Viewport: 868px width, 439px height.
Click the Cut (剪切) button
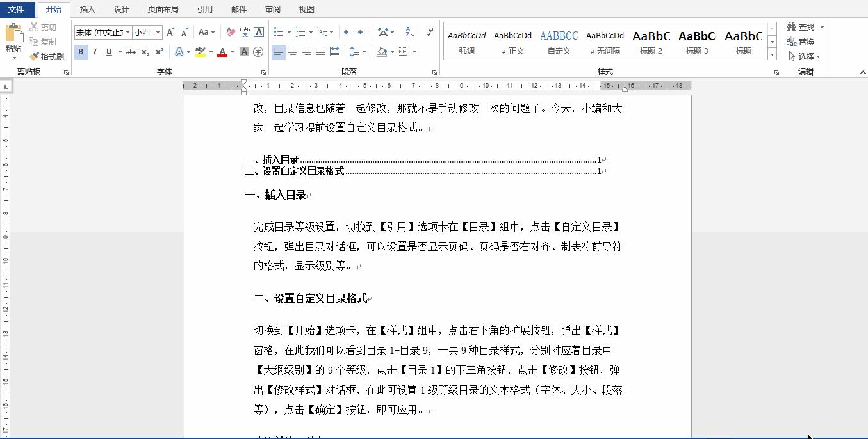44,27
